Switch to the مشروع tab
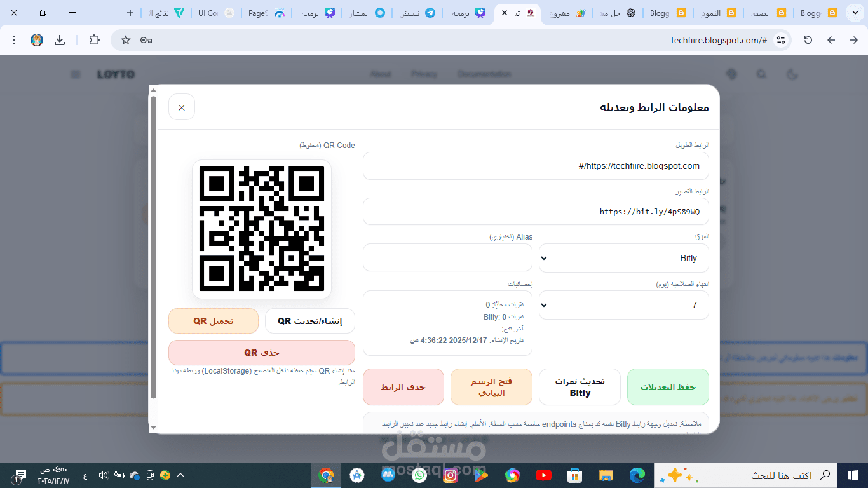The height and width of the screenshot is (488, 868). [567, 13]
